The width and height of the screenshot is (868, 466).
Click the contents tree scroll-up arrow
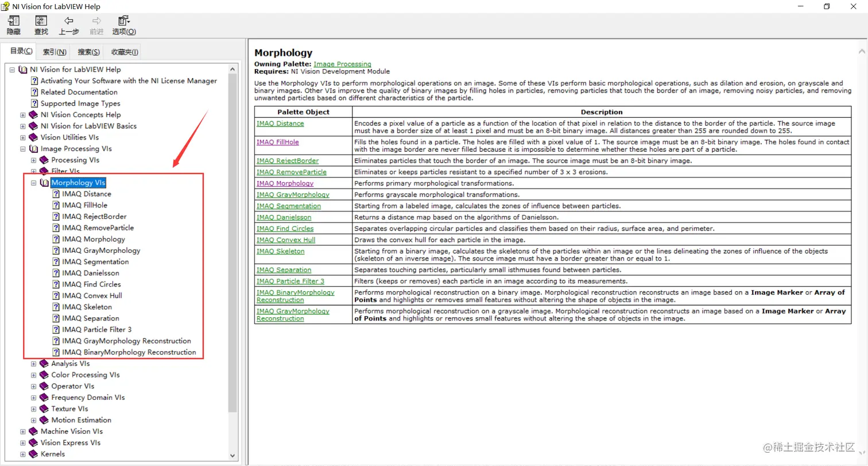232,70
